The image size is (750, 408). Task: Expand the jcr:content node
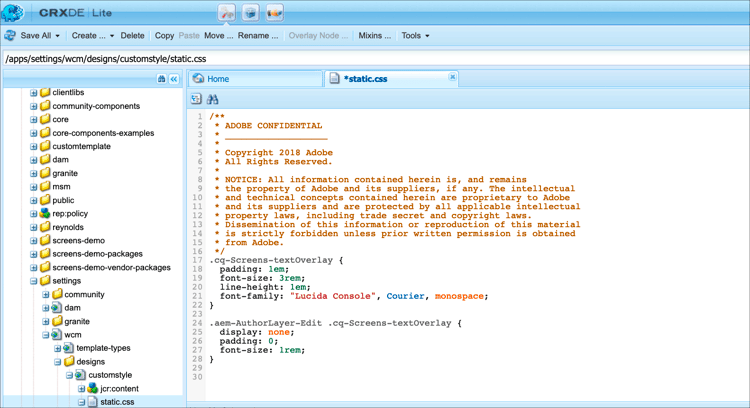[81, 389]
